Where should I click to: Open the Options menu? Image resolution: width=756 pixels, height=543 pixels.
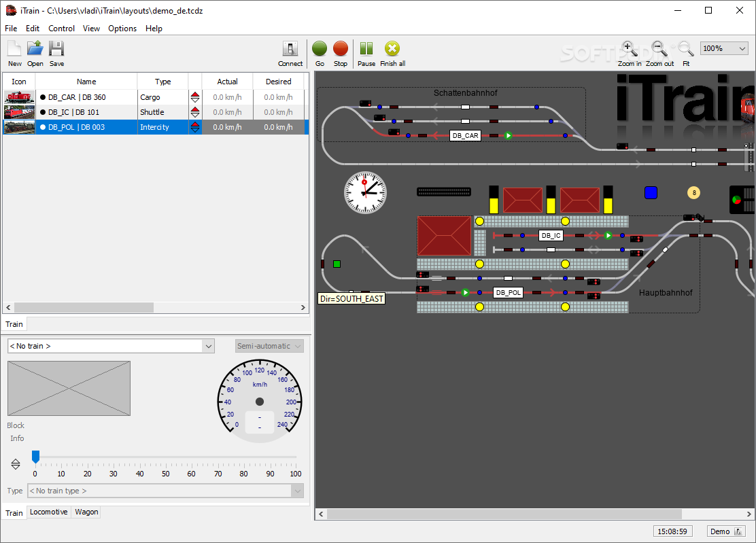122,29
